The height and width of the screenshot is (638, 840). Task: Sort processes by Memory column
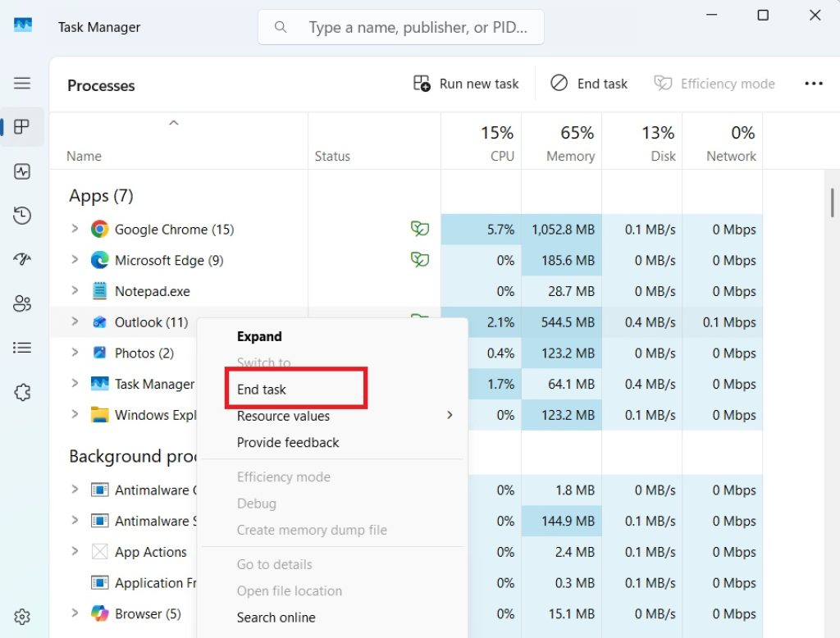click(561, 142)
